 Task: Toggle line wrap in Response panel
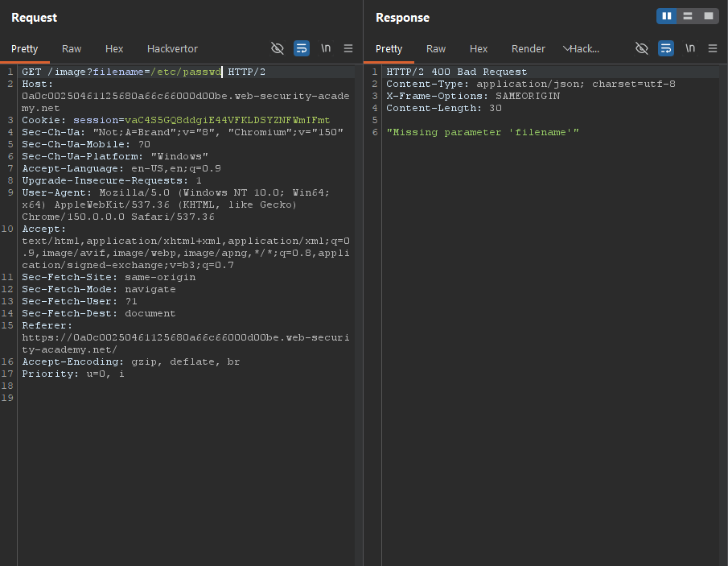(666, 48)
